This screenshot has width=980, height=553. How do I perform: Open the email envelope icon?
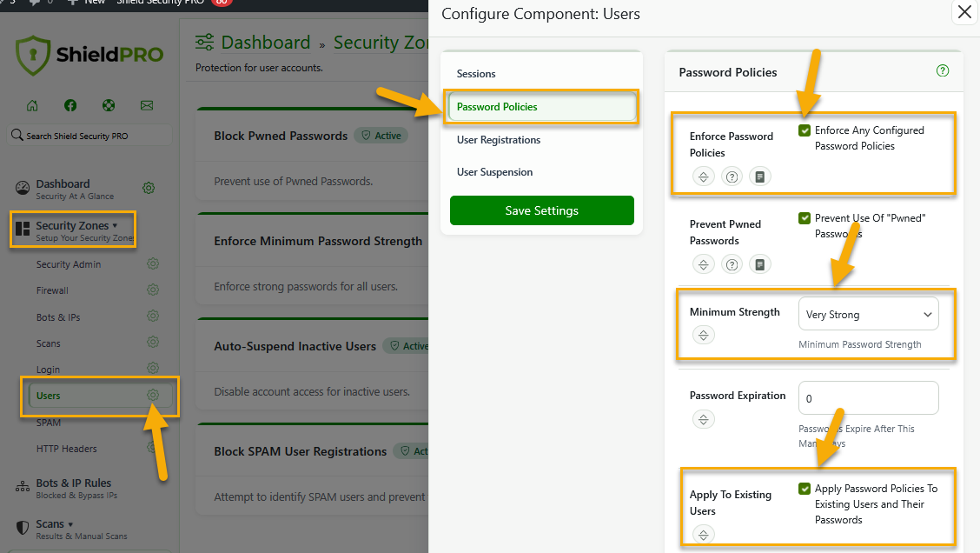[147, 105]
